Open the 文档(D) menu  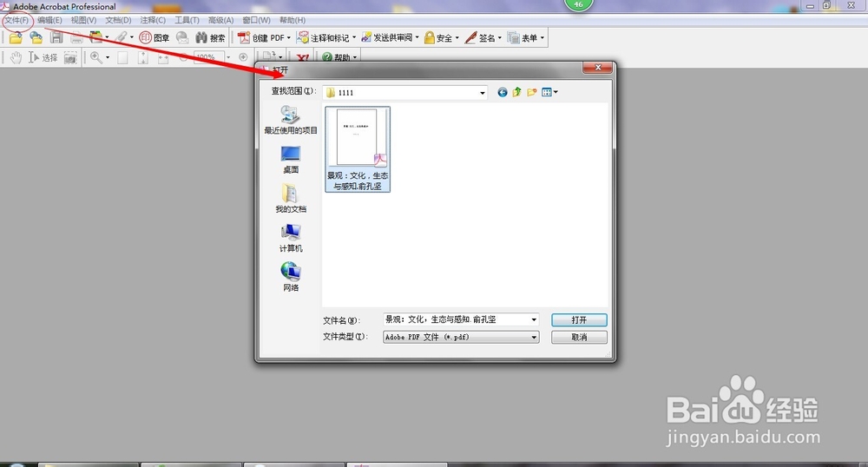118,21
